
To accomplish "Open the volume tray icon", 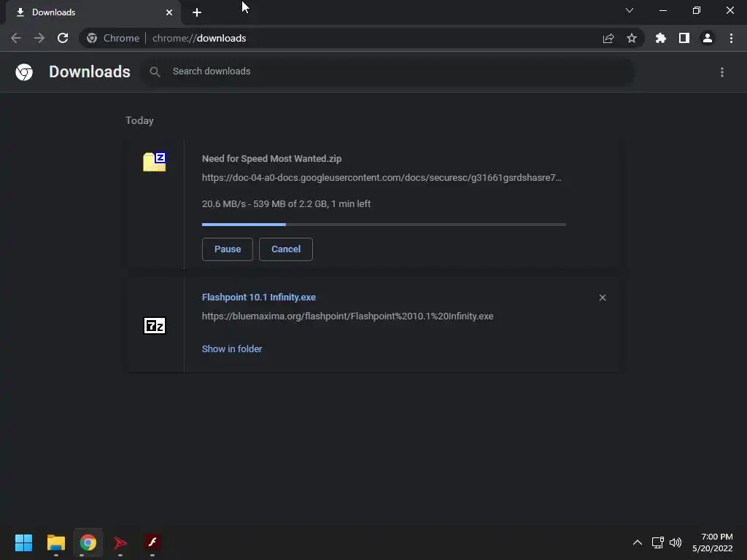I will (676, 542).
